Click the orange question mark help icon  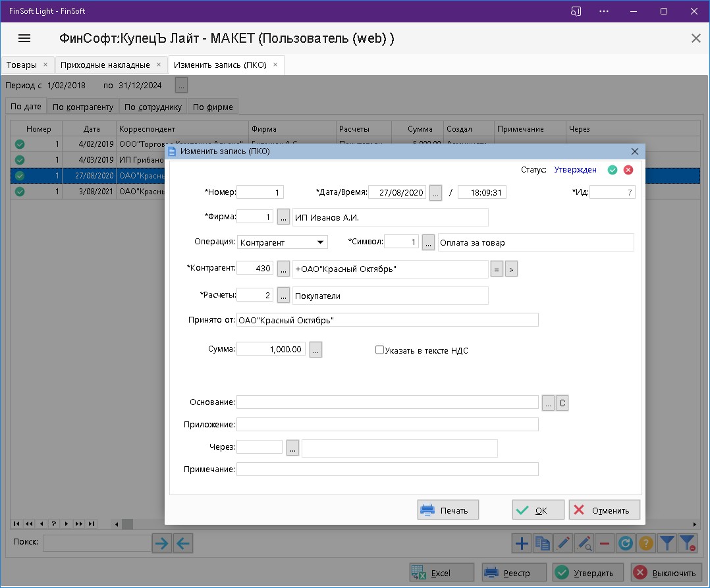(x=646, y=543)
